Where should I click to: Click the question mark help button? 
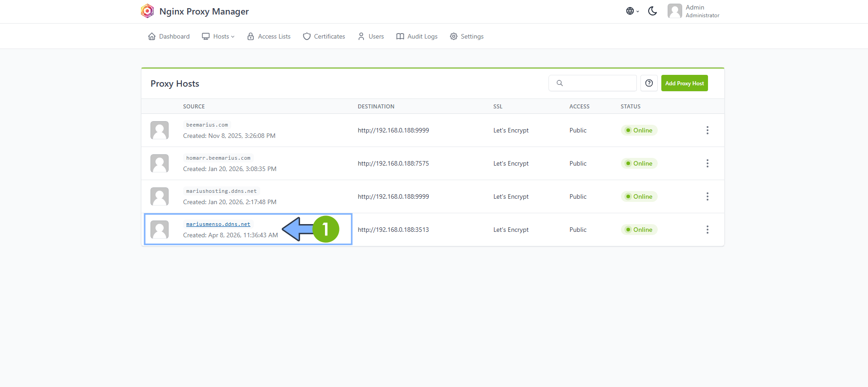click(649, 83)
